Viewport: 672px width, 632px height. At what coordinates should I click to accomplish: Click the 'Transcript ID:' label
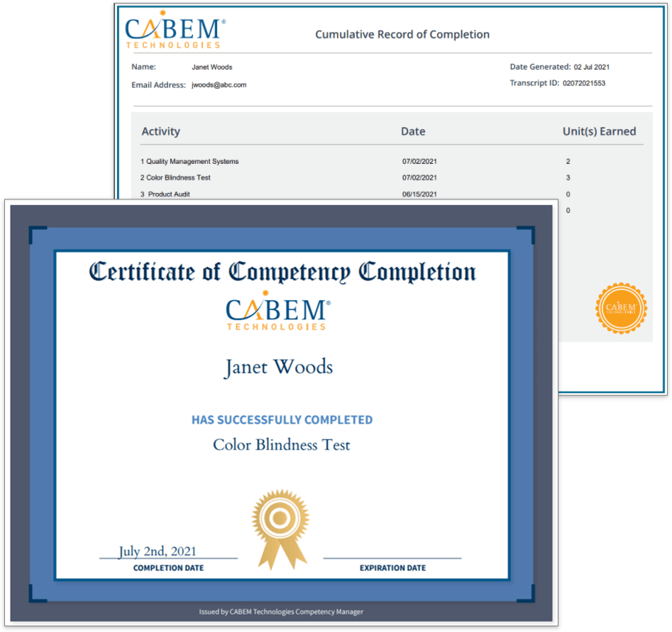tap(534, 83)
